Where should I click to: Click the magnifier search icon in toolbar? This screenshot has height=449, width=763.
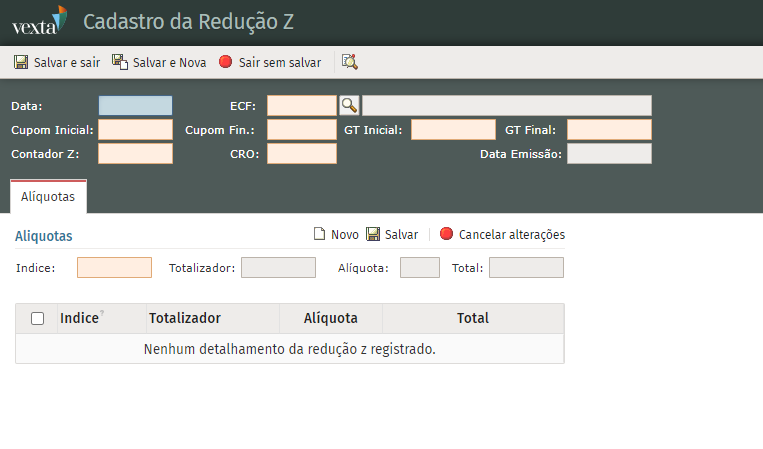pyautogui.click(x=349, y=62)
